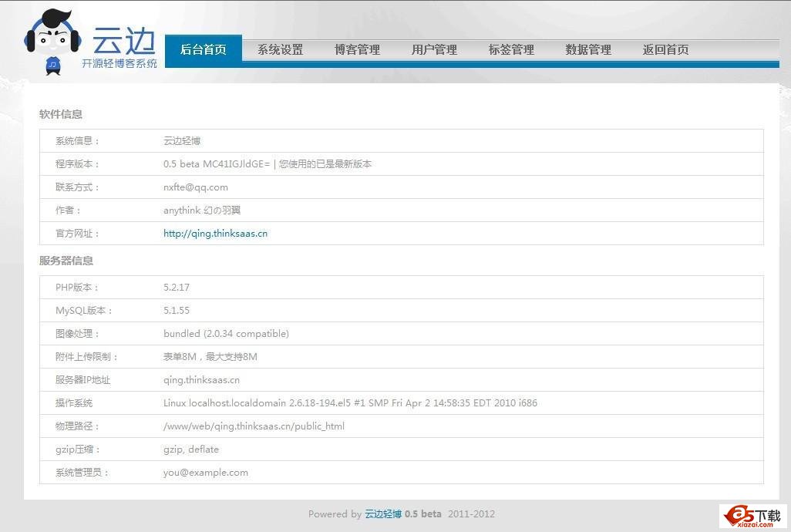Open the 后台首页 tab
Viewport: 791px width, 532px height.
(204, 50)
